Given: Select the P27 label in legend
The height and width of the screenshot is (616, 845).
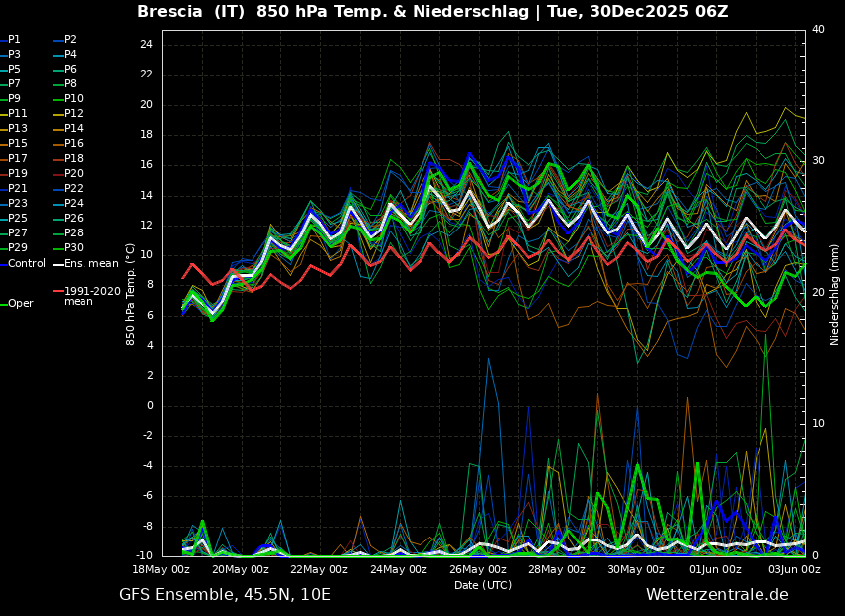Looking at the screenshot, I should click(17, 233).
